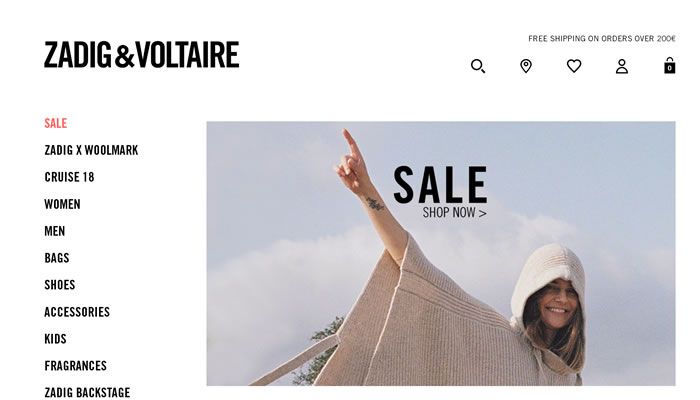Image resolution: width=700 pixels, height=400 pixels.
Task: Open the wishlist heart icon
Action: tap(574, 66)
